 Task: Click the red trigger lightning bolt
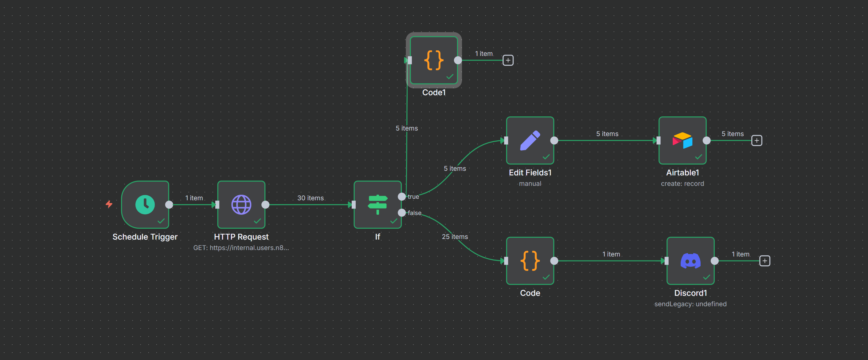[x=109, y=204]
